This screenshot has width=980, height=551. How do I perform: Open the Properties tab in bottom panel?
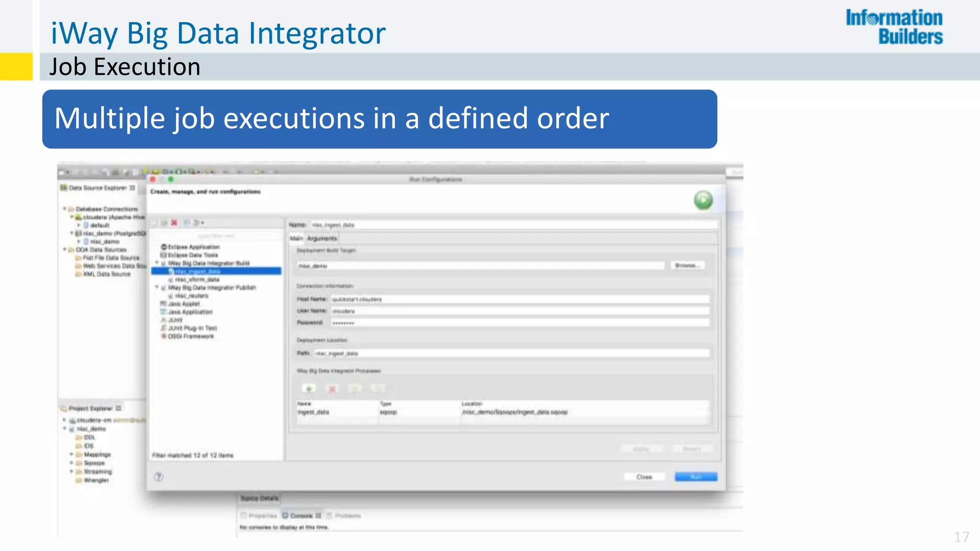tap(259, 516)
